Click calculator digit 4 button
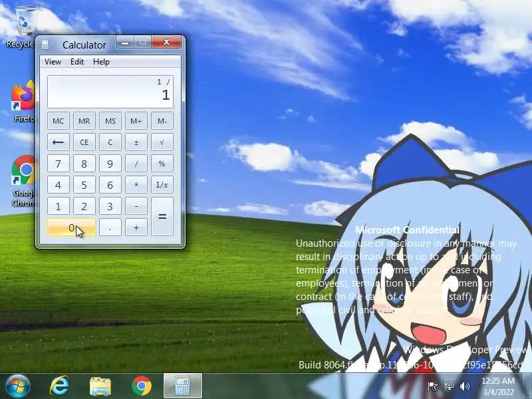Image resolution: width=532 pixels, height=399 pixels. (59, 185)
